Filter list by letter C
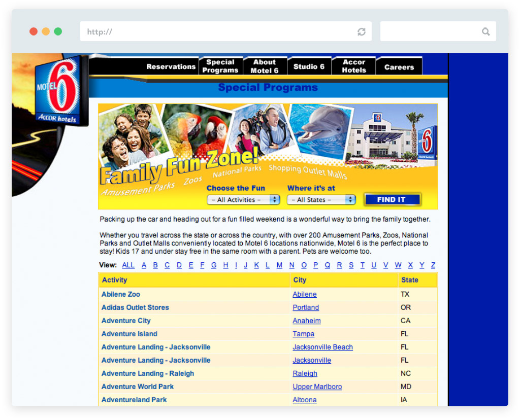The image size is (520, 420). click(x=167, y=265)
